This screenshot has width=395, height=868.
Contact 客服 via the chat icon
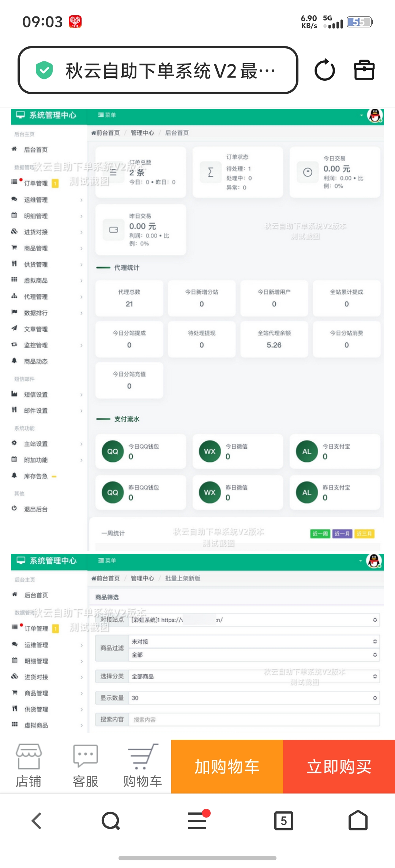85,766
